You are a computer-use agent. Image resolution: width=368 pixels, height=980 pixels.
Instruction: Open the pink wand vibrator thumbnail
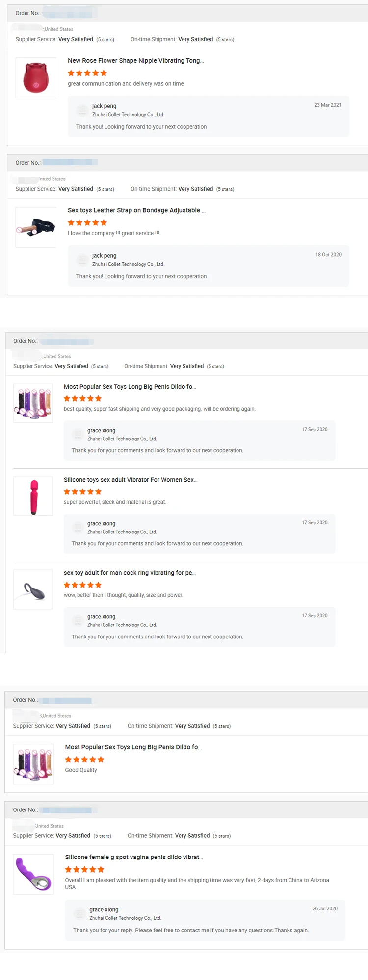(33, 496)
